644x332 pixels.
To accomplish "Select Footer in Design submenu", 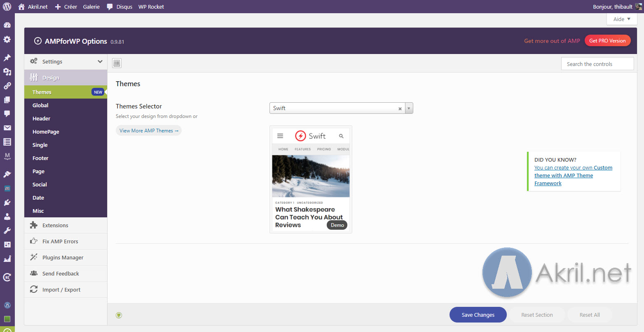I will (66, 158).
